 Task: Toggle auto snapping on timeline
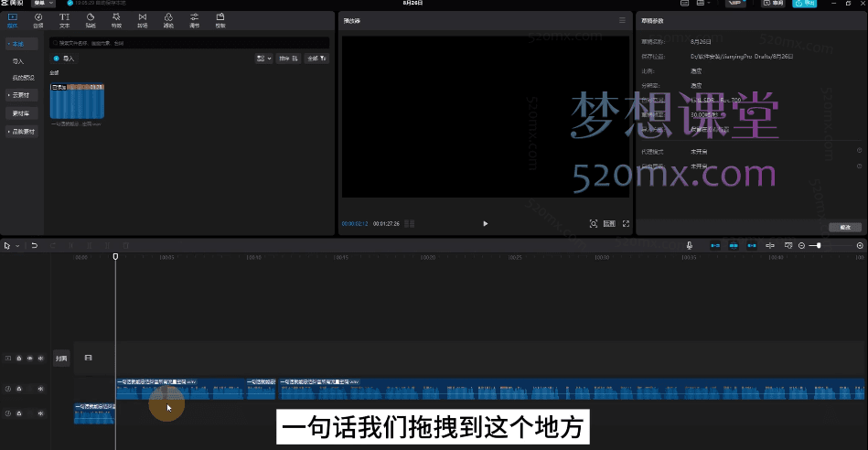click(x=734, y=246)
